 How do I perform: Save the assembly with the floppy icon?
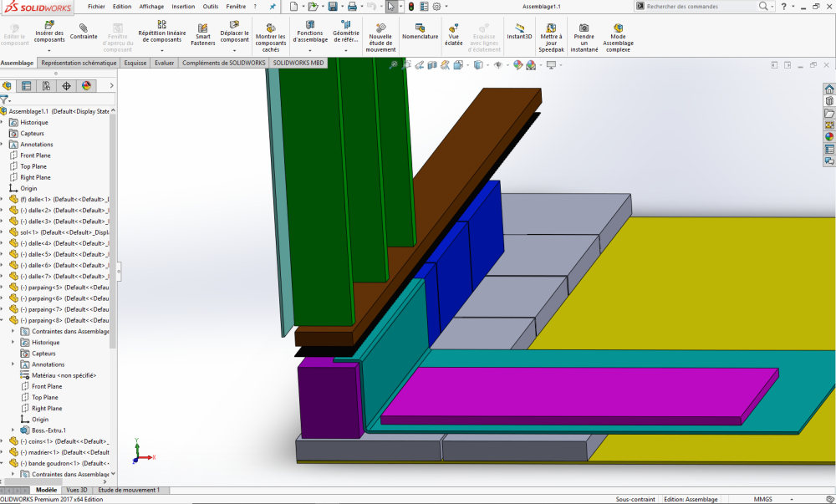point(333,7)
